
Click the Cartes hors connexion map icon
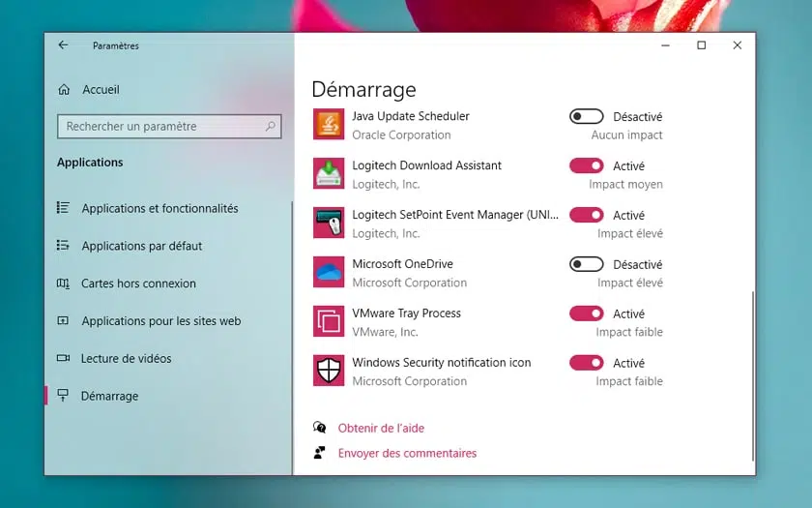(x=63, y=283)
